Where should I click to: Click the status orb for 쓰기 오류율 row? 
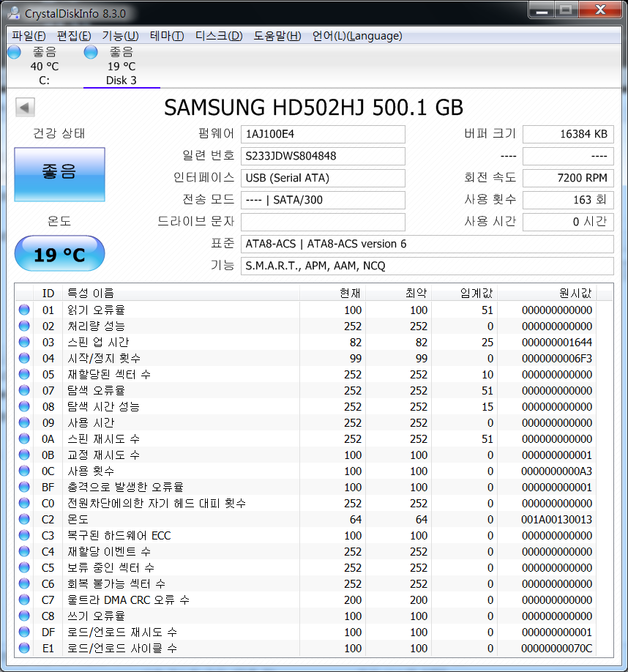[x=24, y=616]
